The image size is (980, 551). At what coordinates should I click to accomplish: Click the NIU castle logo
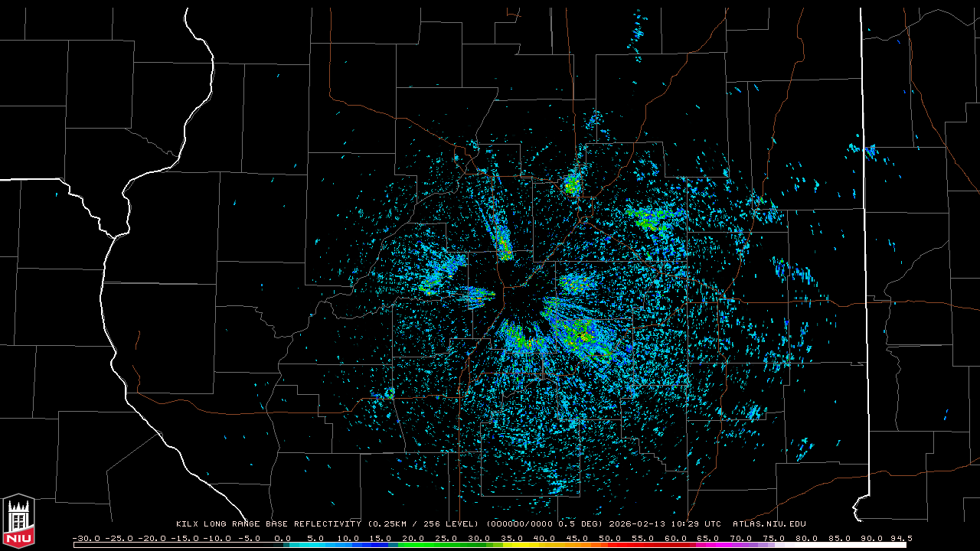(18, 520)
